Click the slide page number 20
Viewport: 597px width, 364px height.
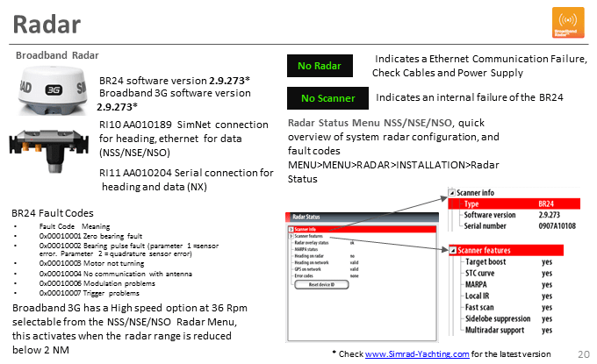[584, 354]
